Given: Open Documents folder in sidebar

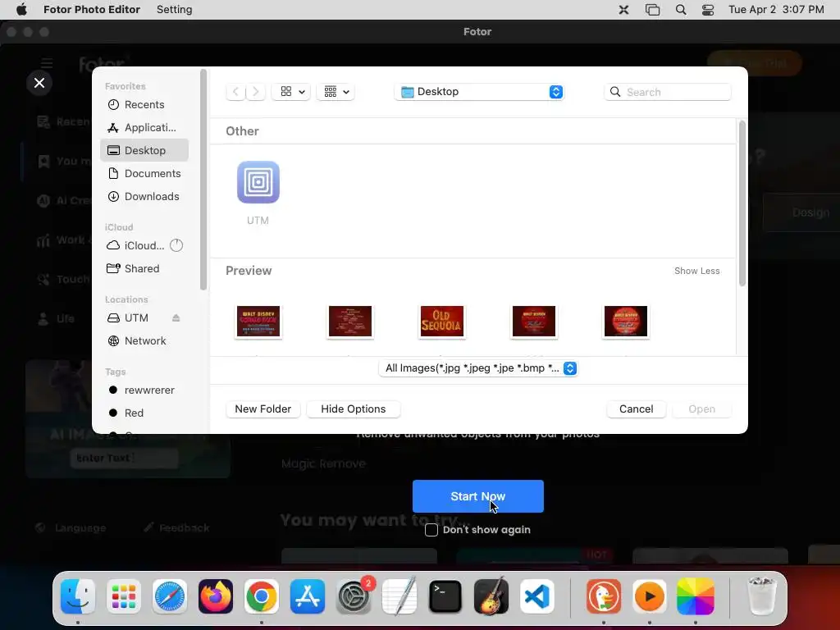Looking at the screenshot, I should pyautogui.click(x=144, y=174).
